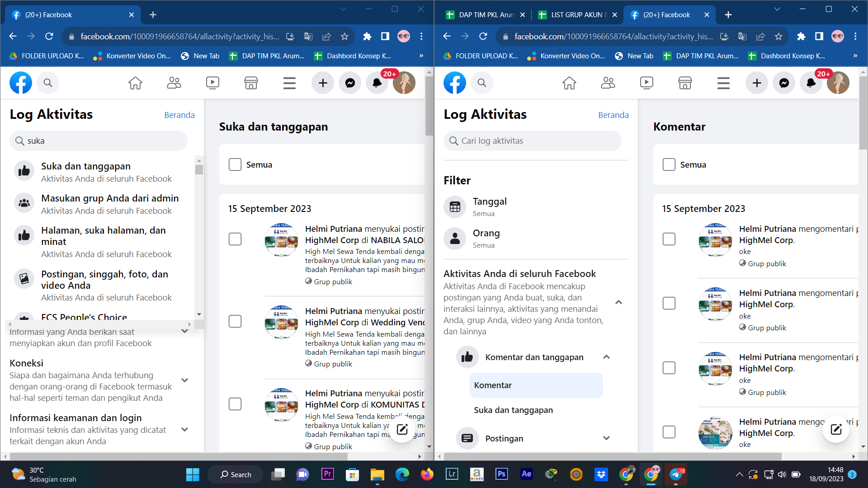Open notifications bell in right Facebook window
Viewport: 868px width, 488px height.
[811, 83]
